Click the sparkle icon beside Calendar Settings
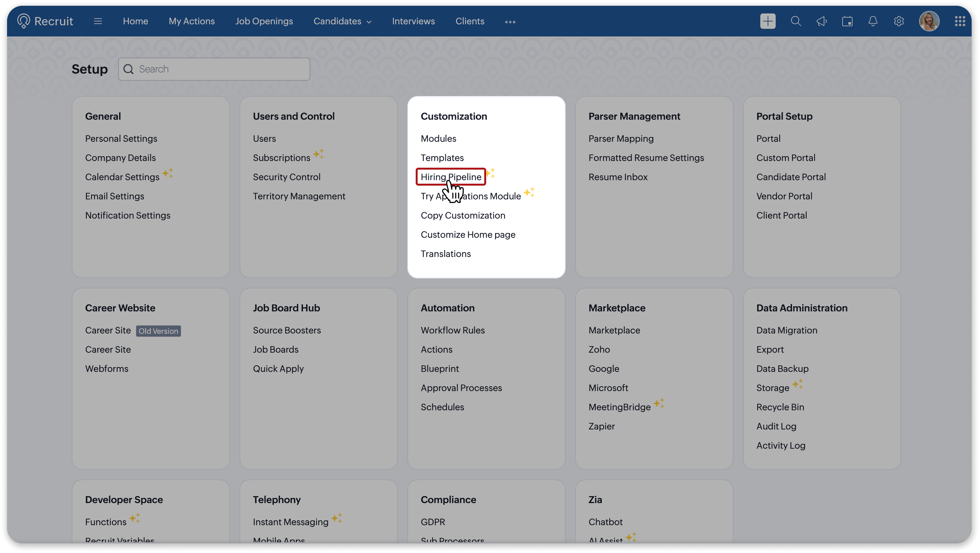 [x=168, y=173]
